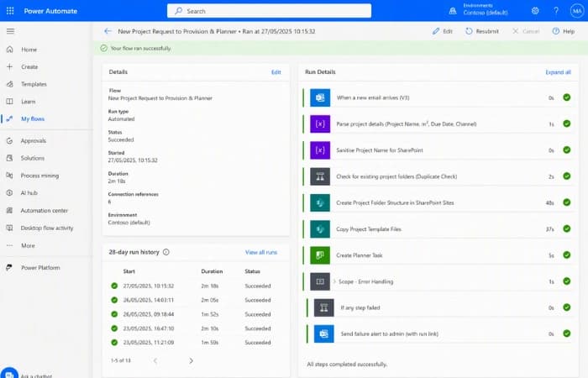
Task: Open the app launcher waffle icon
Action: (x=10, y=11)
